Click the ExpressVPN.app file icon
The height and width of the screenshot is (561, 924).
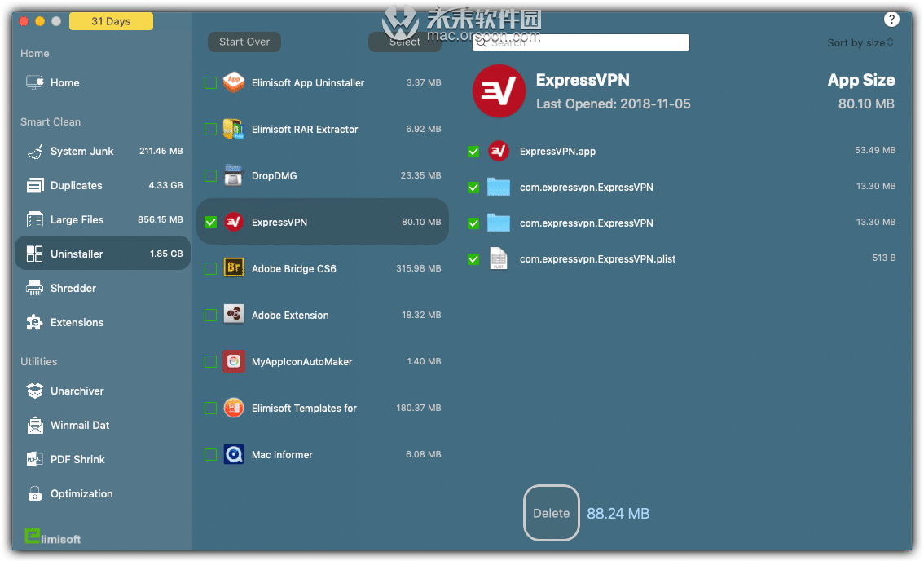tap(499, 152)
